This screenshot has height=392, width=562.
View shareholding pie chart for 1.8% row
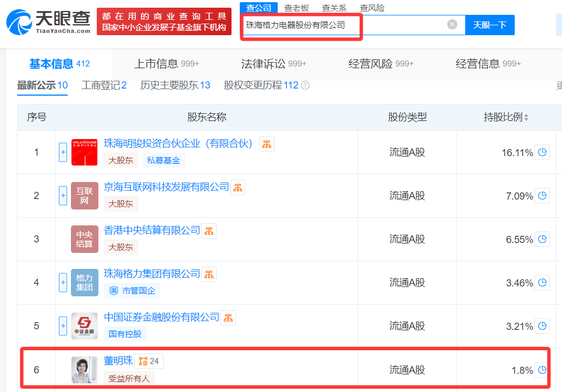click(x=542, y=370)
